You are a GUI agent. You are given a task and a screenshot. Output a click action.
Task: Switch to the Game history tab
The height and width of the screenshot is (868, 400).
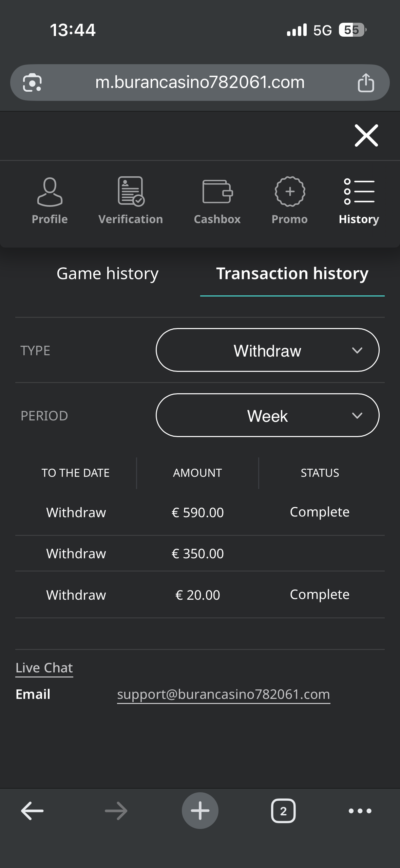[108, 274]
